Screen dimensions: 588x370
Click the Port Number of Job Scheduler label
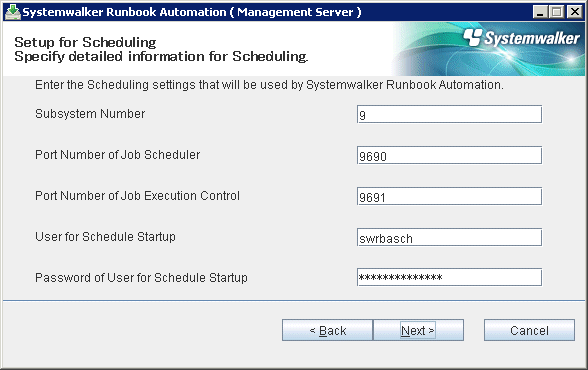point(117,154)
